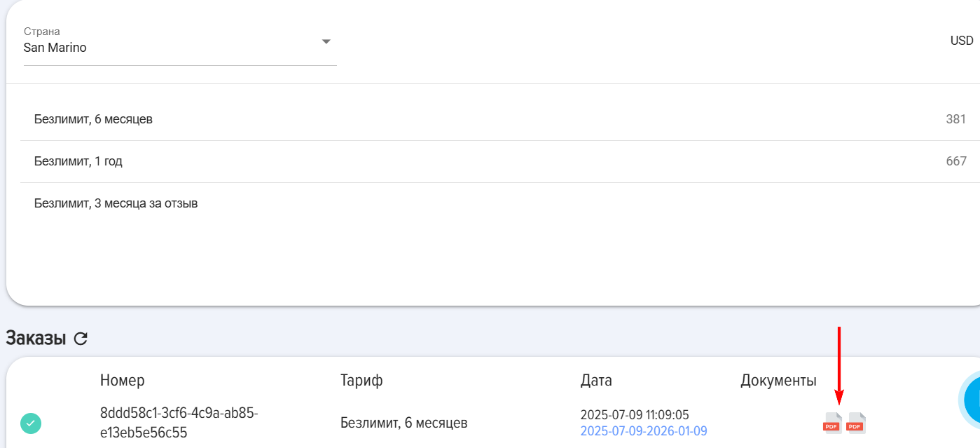Open the 2025-07-09-2026-01-09 date range link
980x448 pixels.
coord(644,431)
